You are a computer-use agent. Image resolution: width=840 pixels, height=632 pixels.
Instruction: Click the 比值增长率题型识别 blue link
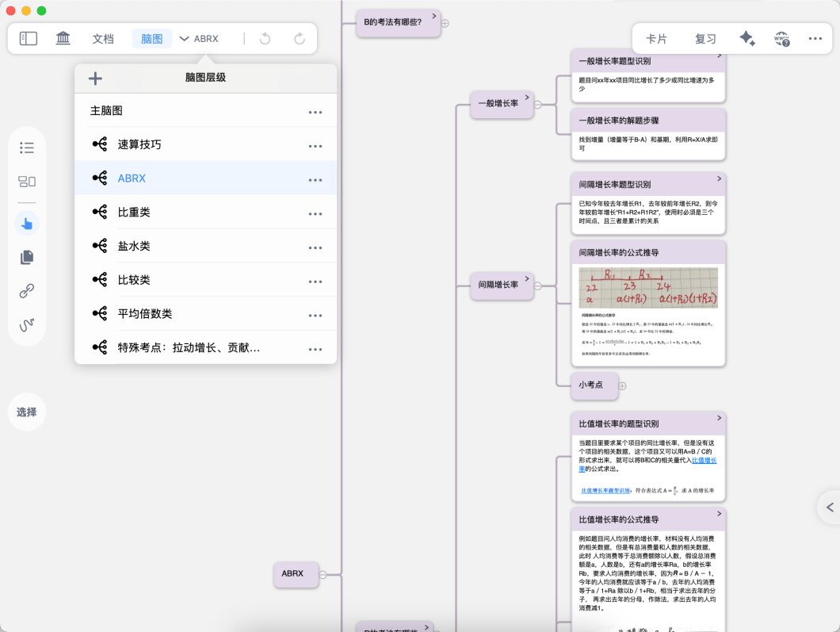coord(605,491)
